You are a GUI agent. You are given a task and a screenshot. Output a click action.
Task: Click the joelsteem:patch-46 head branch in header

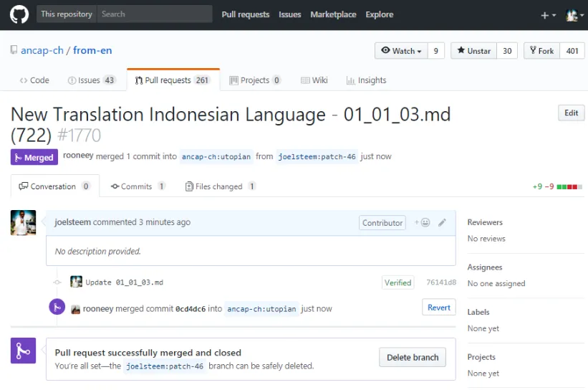[x=317, y=156]
